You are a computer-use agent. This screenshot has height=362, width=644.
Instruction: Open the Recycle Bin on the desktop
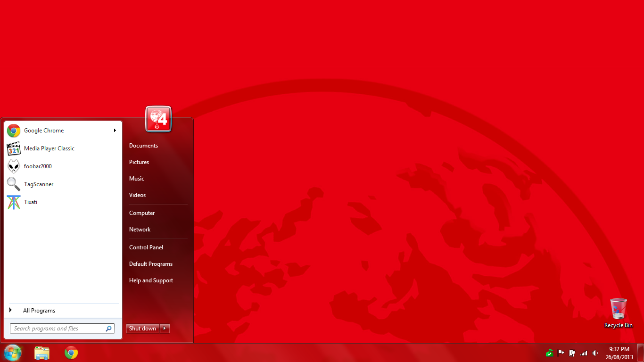tap(618, 312)
